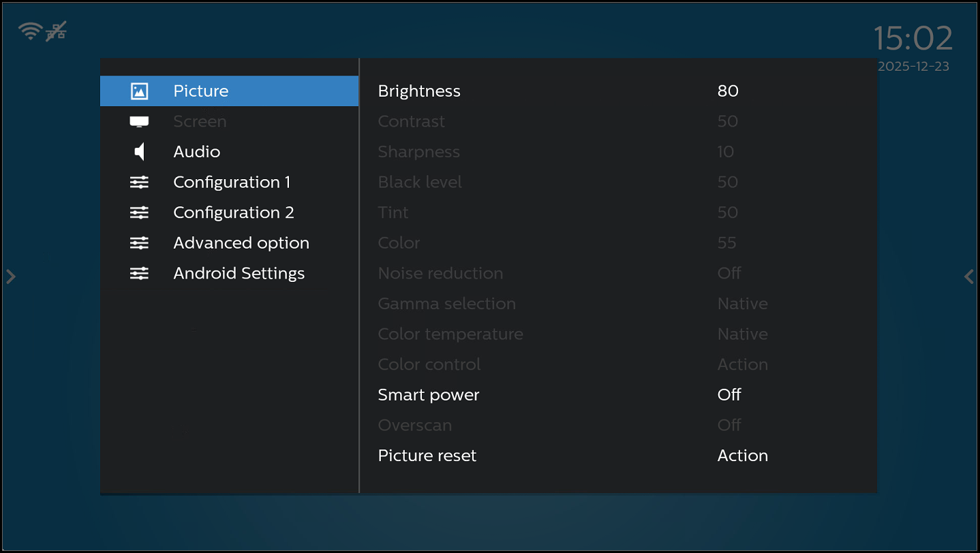Click the left-edge chevron arrow
Viewport: 980px width, 553px height.
click(10, 276)
